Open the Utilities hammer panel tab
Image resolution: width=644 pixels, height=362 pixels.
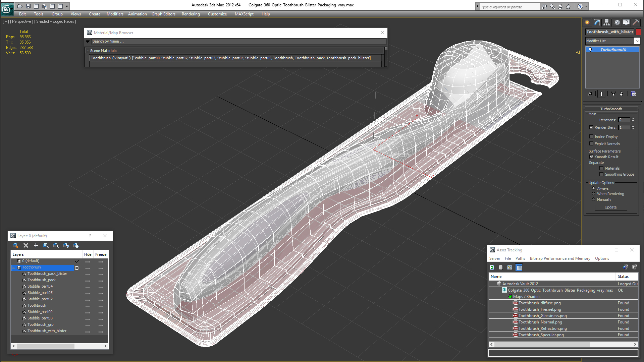pyautogui.click(x=636, y=22)
